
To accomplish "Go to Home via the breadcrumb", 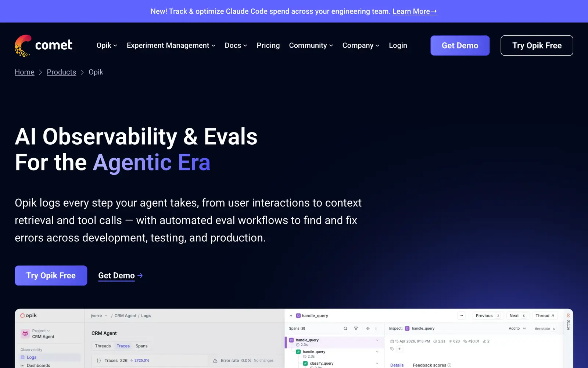I will (25, 72).
